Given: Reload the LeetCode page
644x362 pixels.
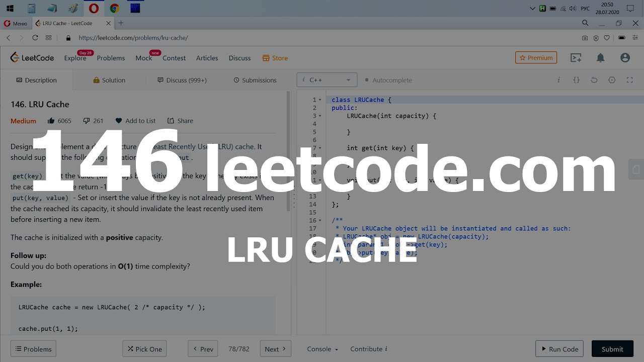Looking at the screenshot, I should click(x=35, y=38).
